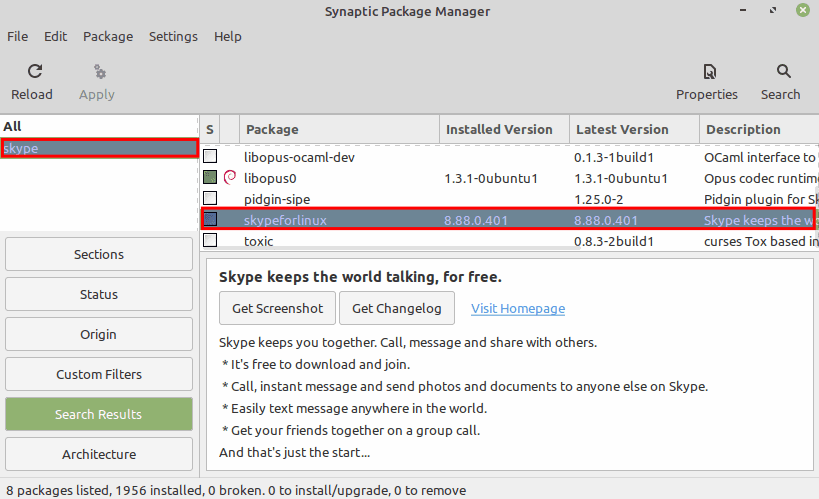Screen dimensions: 819x499
Task: Click the Debian swirl icon beside libopus0
Action: coord(230,178)
